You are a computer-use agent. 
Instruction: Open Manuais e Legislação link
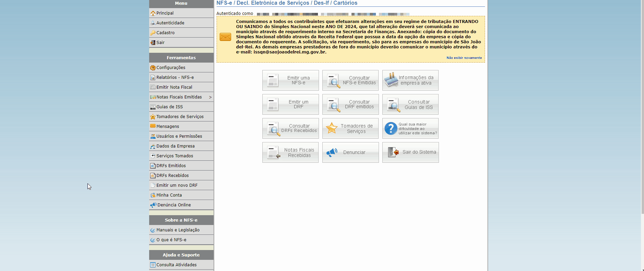(178, 230)
